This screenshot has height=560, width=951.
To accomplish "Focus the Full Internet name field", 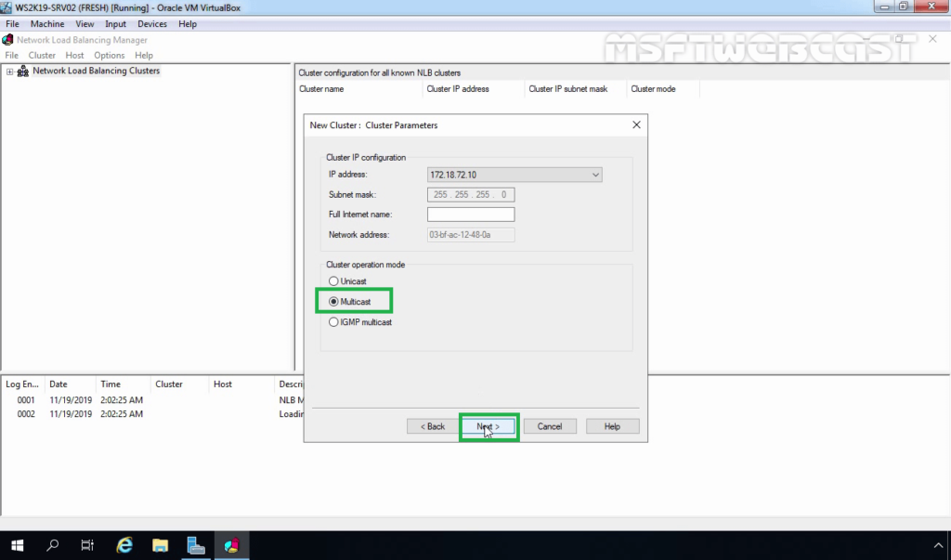I will (x=471, y=215).
